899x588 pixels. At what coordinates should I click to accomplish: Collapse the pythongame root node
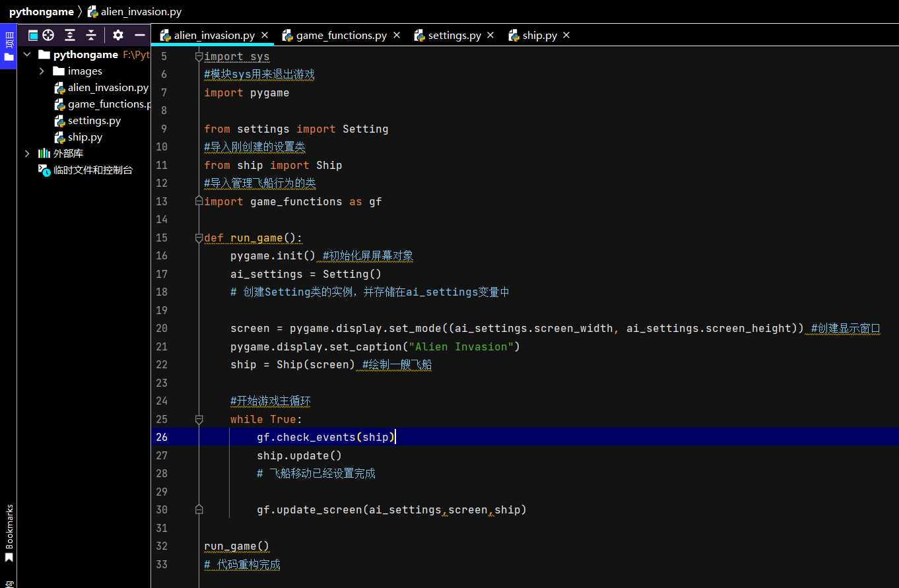pyautogui.click(x=27, y=54)
